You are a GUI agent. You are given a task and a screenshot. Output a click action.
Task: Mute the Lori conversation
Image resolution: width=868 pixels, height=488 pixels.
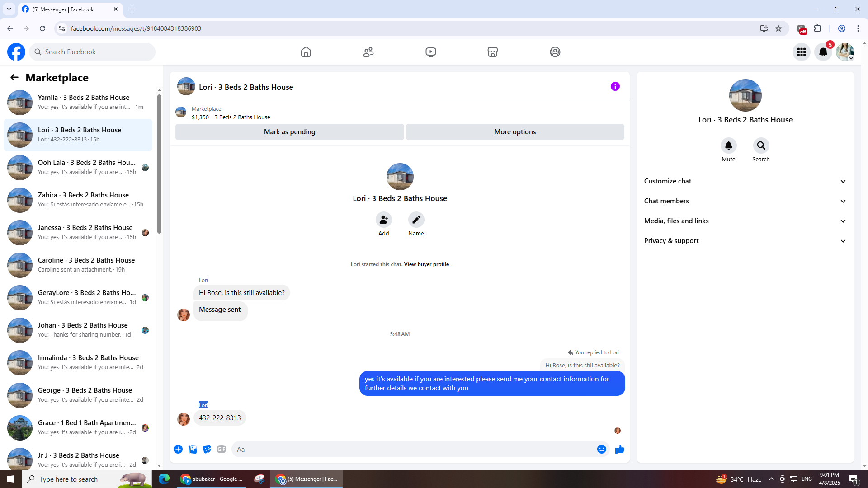point(728,145)
